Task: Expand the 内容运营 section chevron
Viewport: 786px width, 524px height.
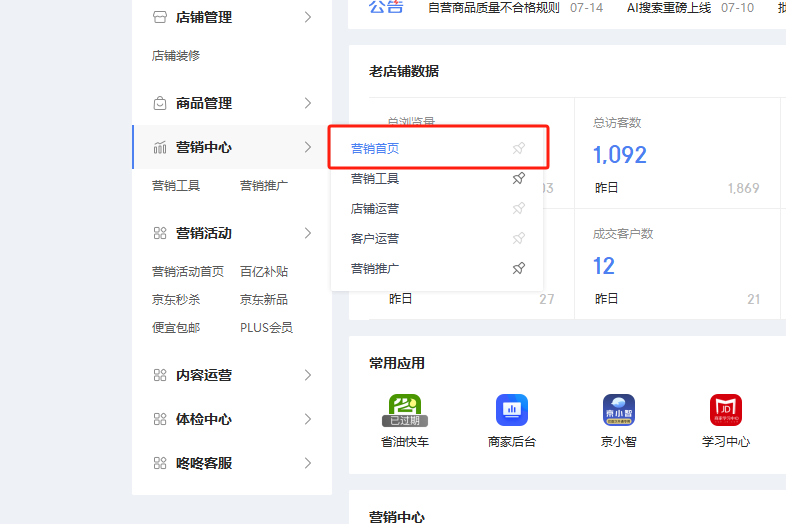Action: [308, 375]
